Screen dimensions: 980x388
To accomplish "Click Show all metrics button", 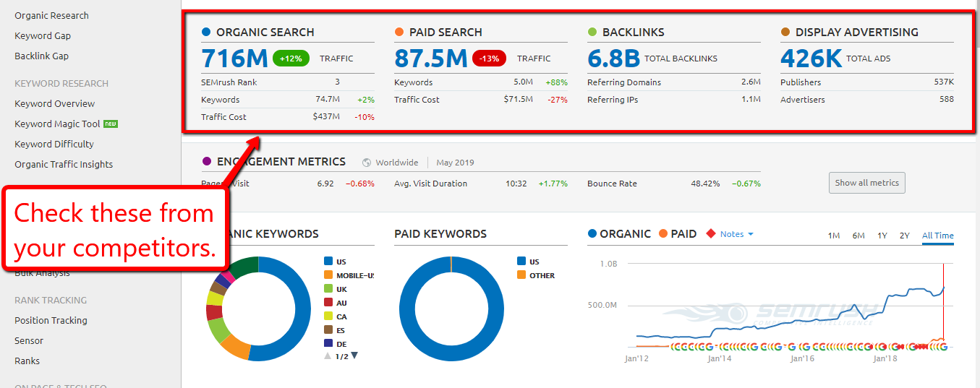I will [x=866, y=183].
